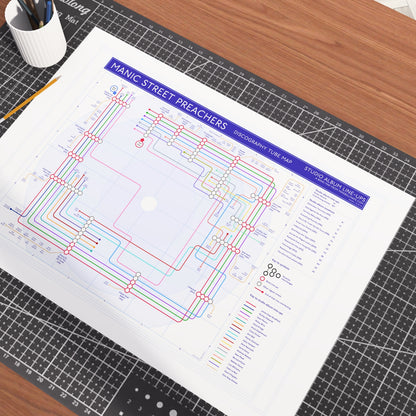416x416 pixels.
Task: Click the "STUDIO ALBUM LINE-UPS" heading
Action: [x=335, y=184]
